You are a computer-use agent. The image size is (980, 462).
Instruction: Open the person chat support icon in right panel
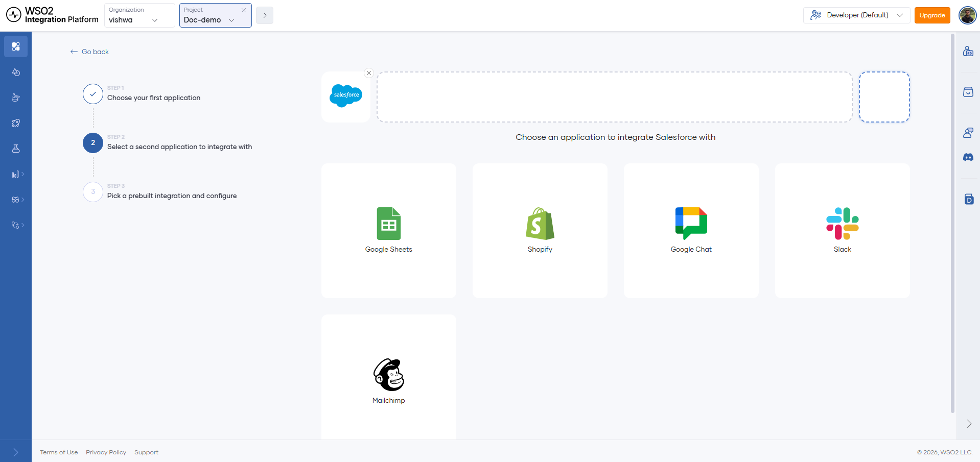pos(968,133)
